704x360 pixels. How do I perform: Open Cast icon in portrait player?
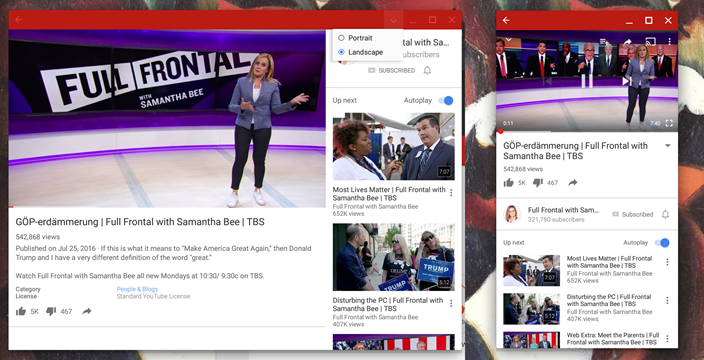pos(650,41)
